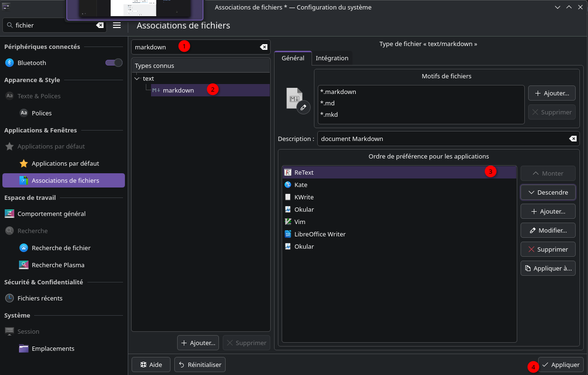
Task: Open the hamburger menu beside the search
Action: [117, 25]
